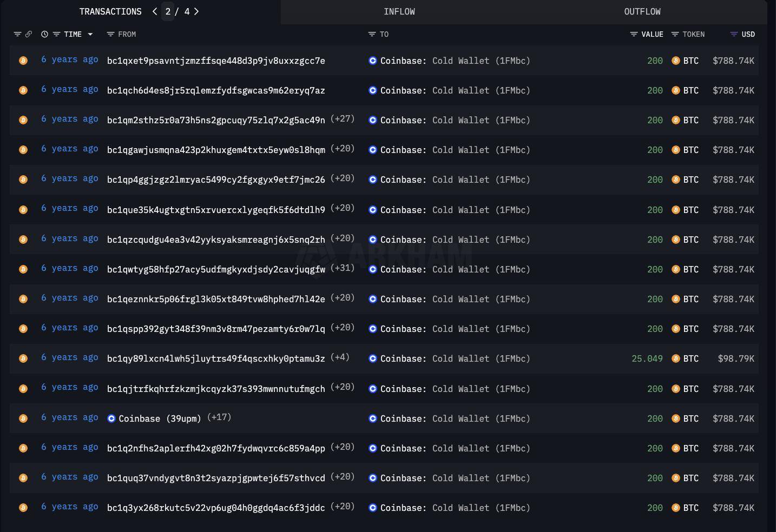Click Coinbase logo on bc1qjtrfkqhrfzk row's TO
Viewport: 776px width, 532px height.
(372, 389)
